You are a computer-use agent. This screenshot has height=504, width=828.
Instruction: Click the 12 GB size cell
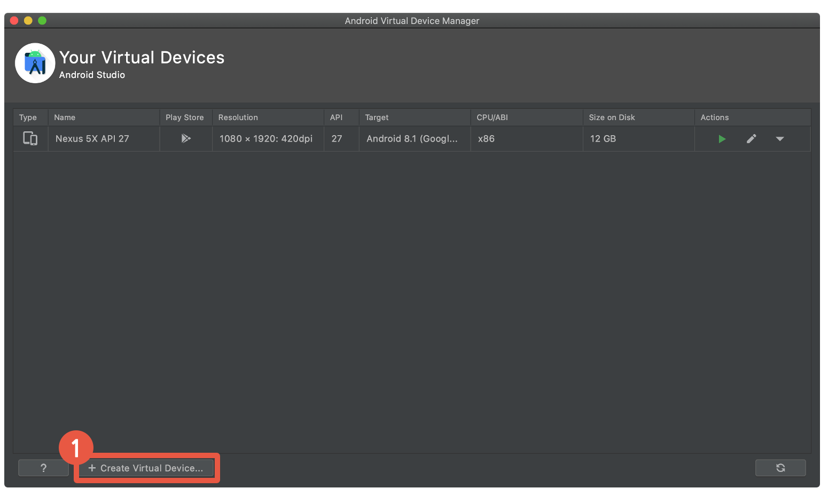tap(638, 139)
